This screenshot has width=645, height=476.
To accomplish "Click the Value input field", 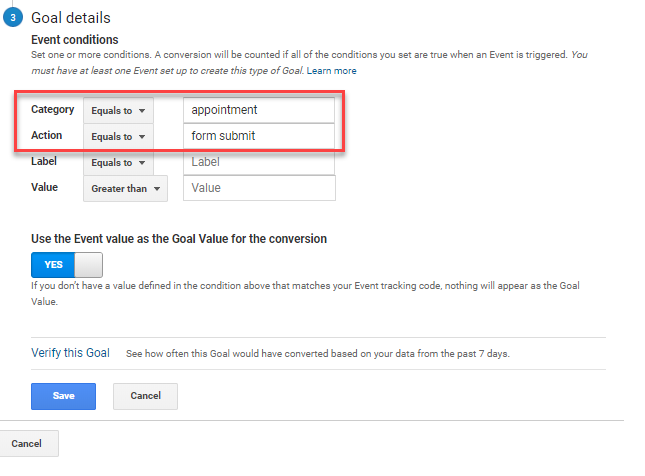I will pos(259,188).
